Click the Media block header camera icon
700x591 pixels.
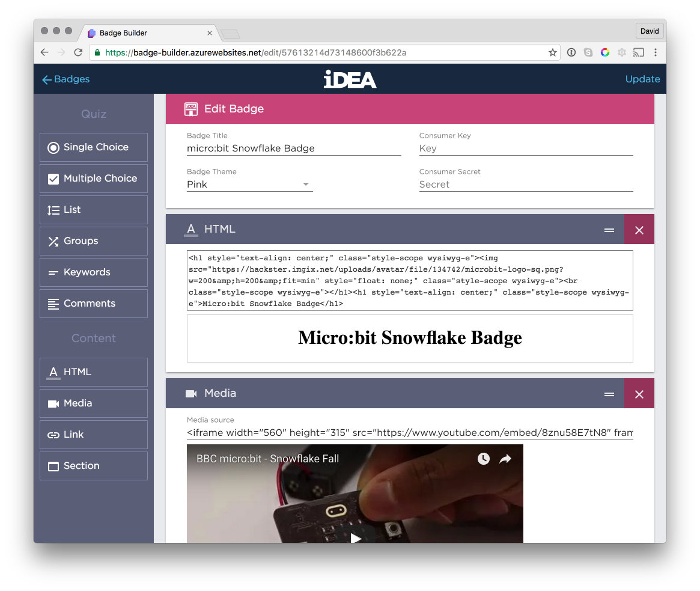(191, 394)
